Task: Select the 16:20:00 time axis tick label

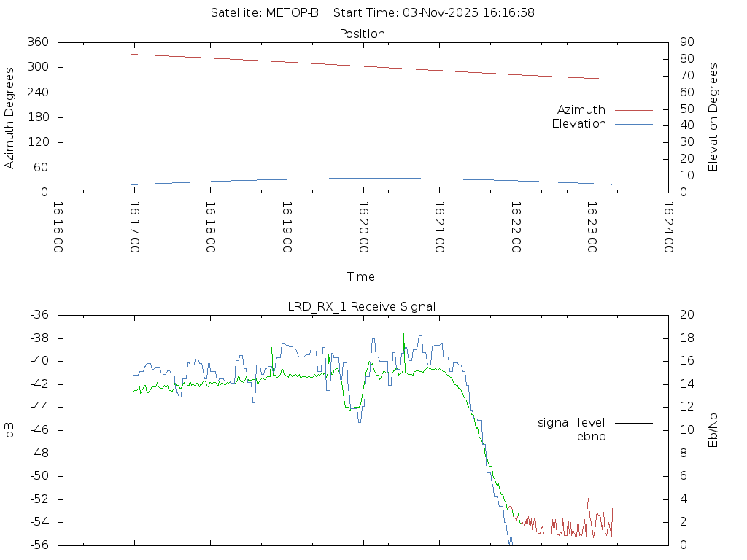Action: (363, 227)
